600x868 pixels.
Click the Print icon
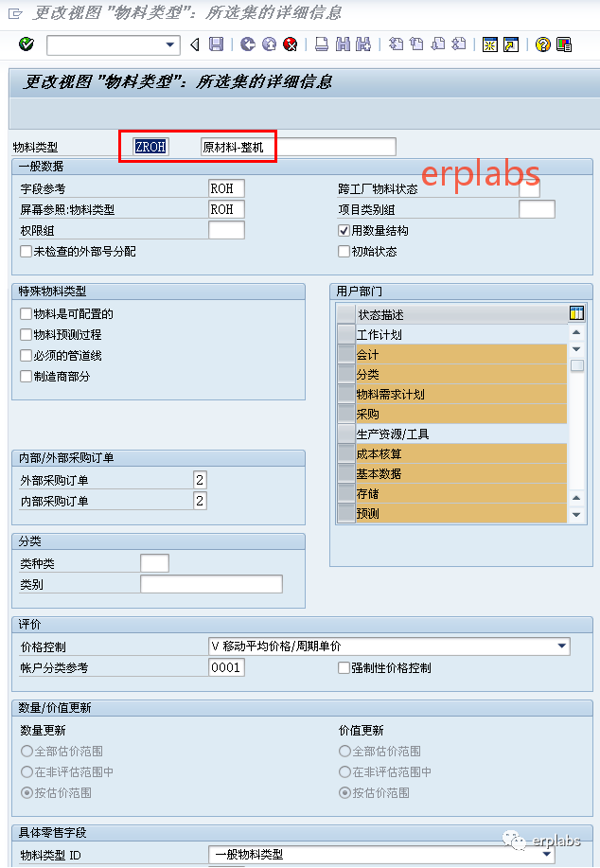click(322, 44)
